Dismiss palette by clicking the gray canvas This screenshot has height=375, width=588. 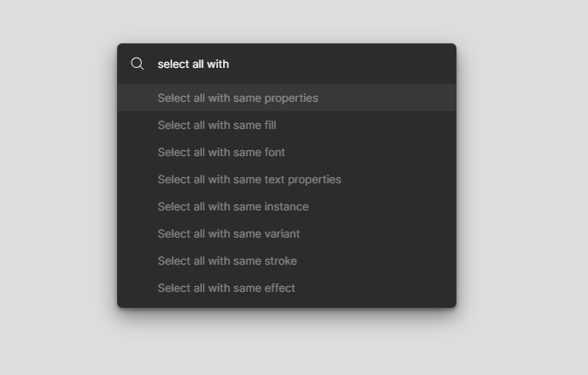click(x=56, y=187)
